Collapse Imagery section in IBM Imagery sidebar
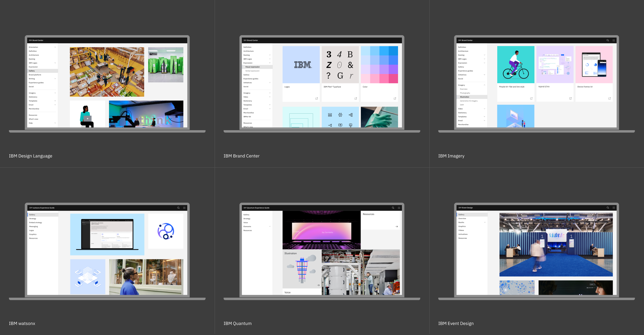Viewport: 644px width, 335px height. click(484, 85)
